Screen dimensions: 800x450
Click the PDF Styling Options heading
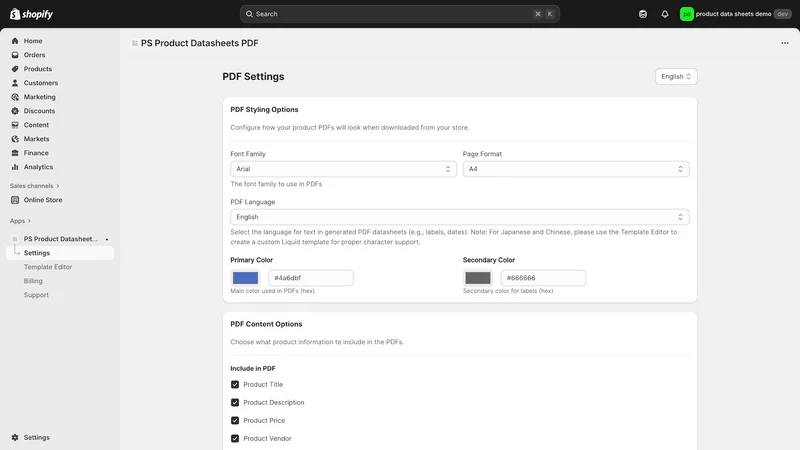click(264, 110)
